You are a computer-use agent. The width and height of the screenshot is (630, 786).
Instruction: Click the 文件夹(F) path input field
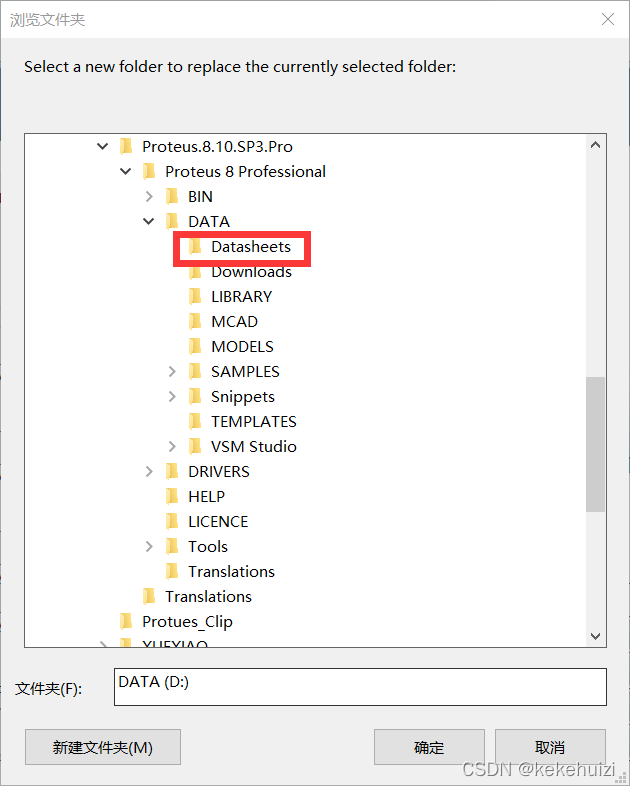click(x=360, y=687)
